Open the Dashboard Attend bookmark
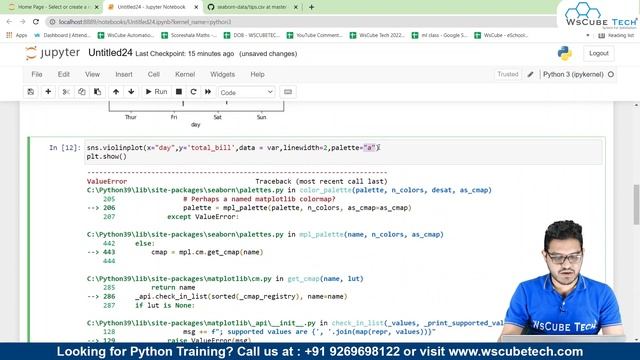The image size is (640, 360). (62, 36)
